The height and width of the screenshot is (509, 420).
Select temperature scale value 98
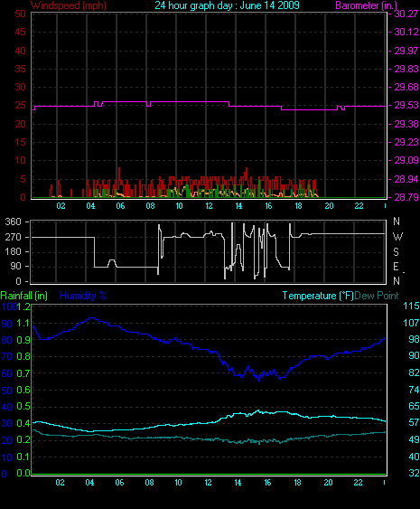tap(414, 339)
